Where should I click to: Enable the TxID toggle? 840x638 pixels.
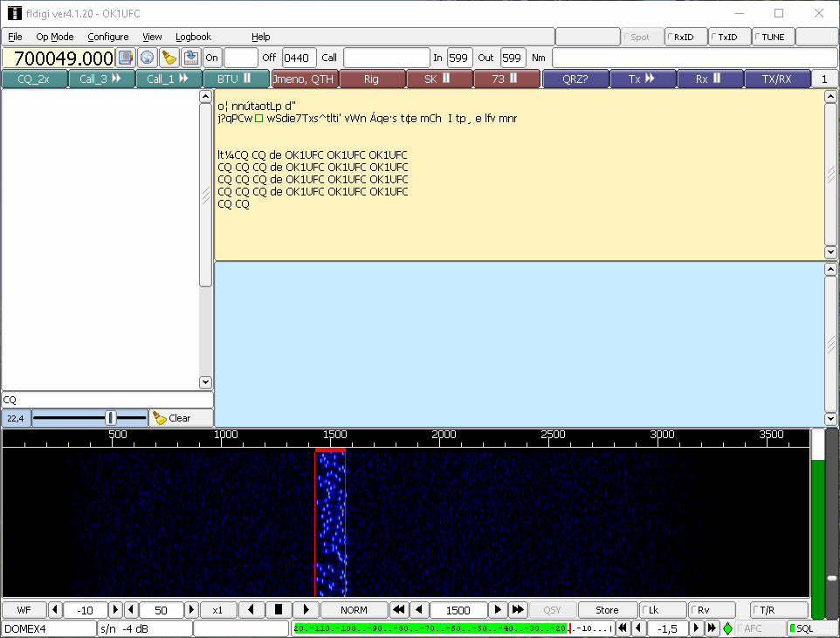730,37
